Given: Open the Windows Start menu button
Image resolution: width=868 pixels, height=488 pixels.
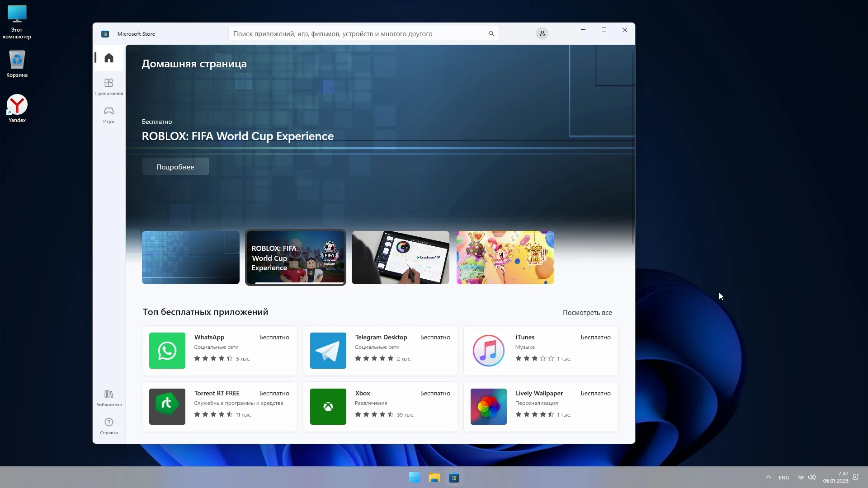Looking at the screenshot, I should coord(414,478).
